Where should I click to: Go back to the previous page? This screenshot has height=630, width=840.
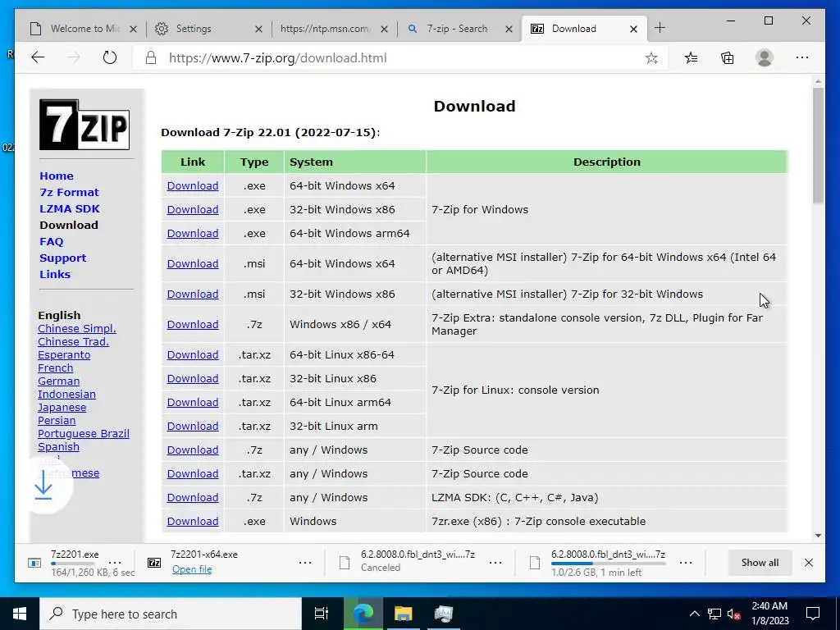[x=38, y=58]
